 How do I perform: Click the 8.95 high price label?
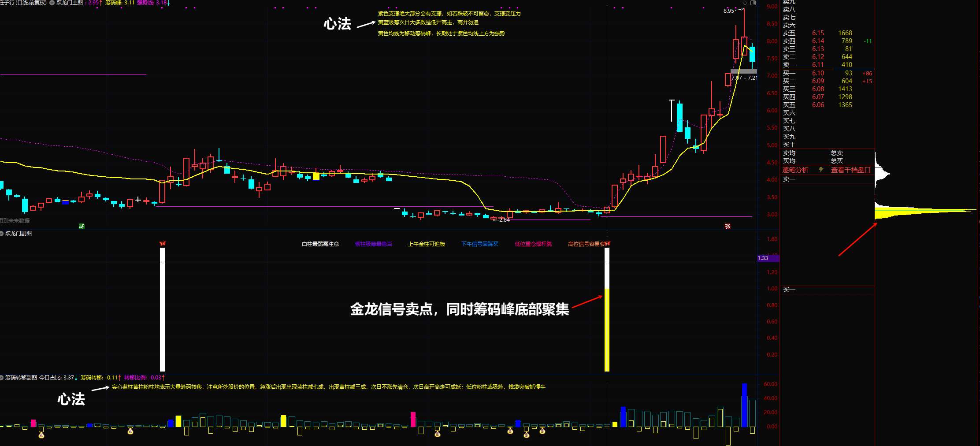point(728,11)
